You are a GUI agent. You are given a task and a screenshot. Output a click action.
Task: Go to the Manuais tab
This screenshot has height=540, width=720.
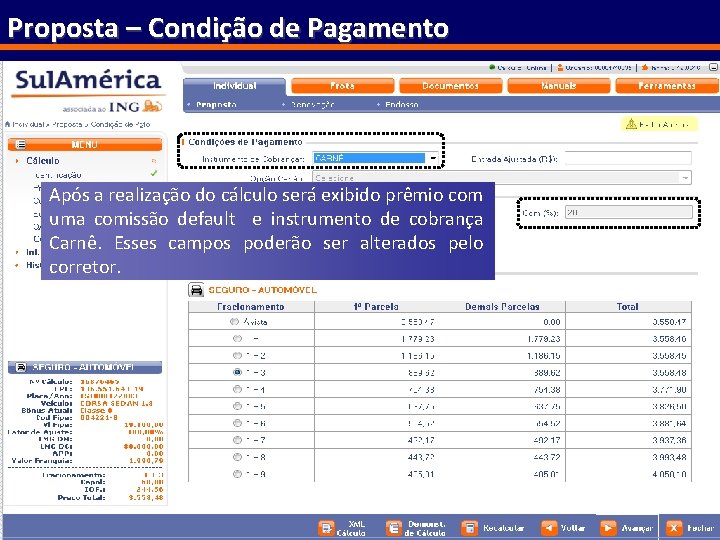pos(559,86)
